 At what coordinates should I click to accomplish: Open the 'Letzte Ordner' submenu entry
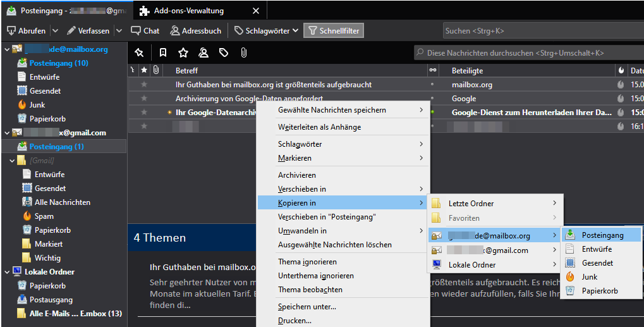pyautogui.click(x=495, y=204)
